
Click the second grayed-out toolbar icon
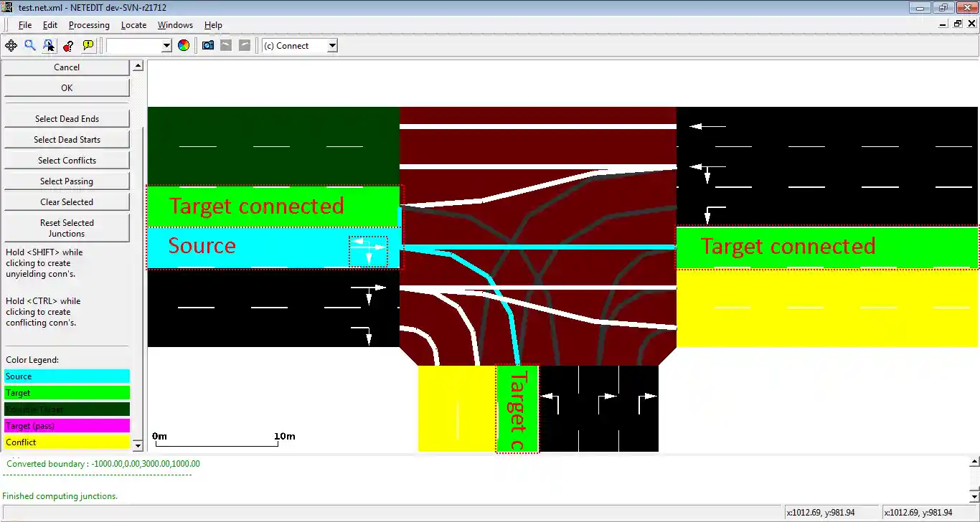pos(245,46)
